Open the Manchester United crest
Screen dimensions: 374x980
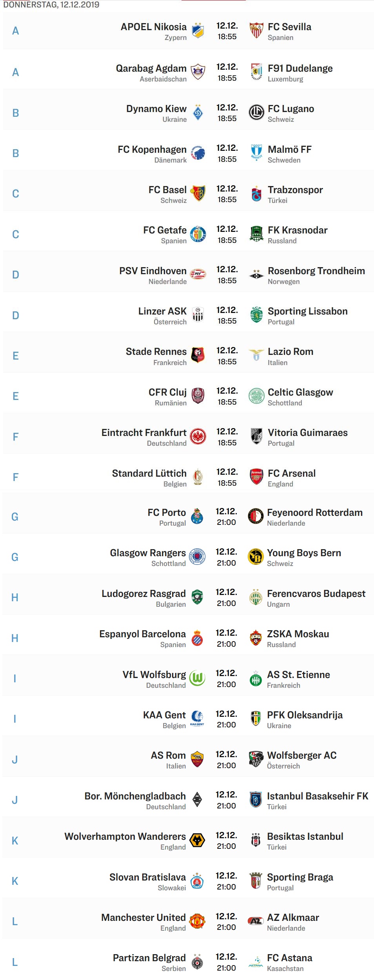(x=197, y=921)
